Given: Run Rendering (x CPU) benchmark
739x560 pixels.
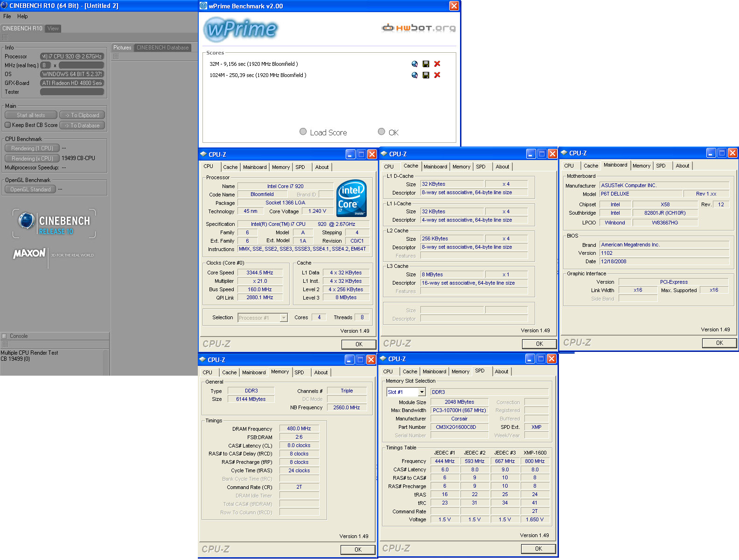Looking at the screenshot, I should [32, 159].
